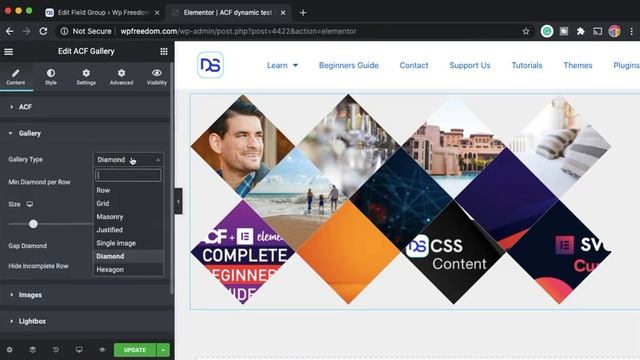Open the Support Us link

pyautogui.click(x=470, y=65)
